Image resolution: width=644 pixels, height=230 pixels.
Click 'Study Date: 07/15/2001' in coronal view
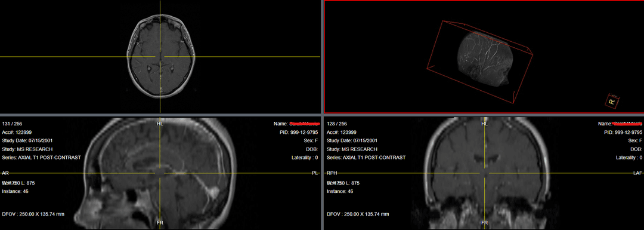352,141
